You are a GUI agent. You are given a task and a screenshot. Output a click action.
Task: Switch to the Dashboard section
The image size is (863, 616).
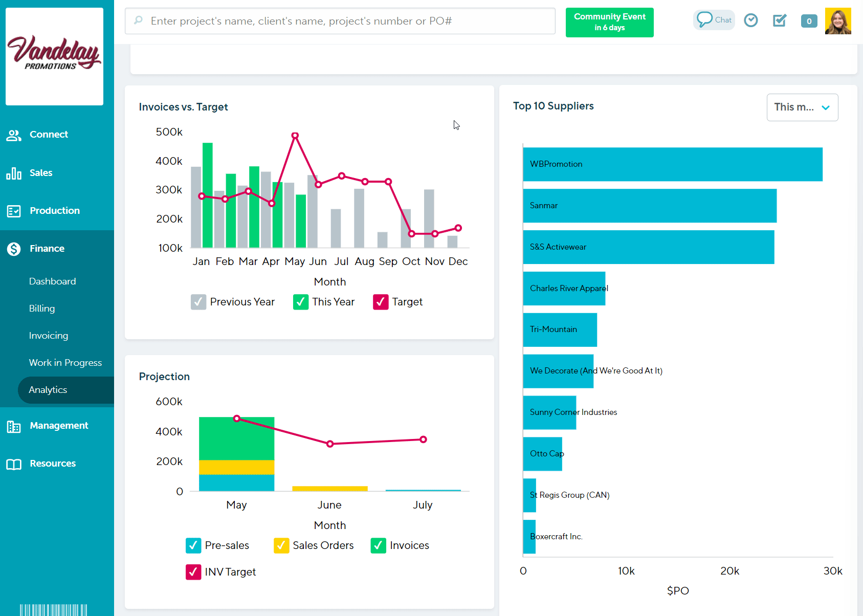coord(52,281)
